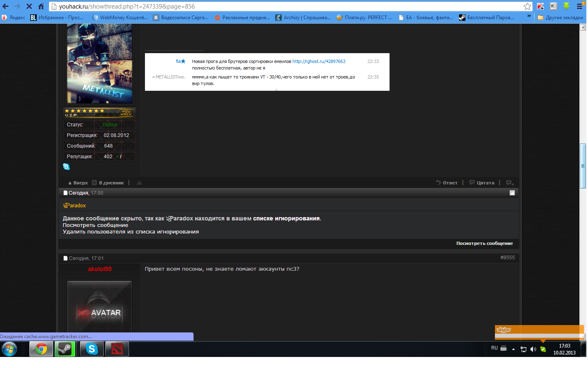
Task: Tick the checkbox on the Paradox post header
Action: [512, 193]
